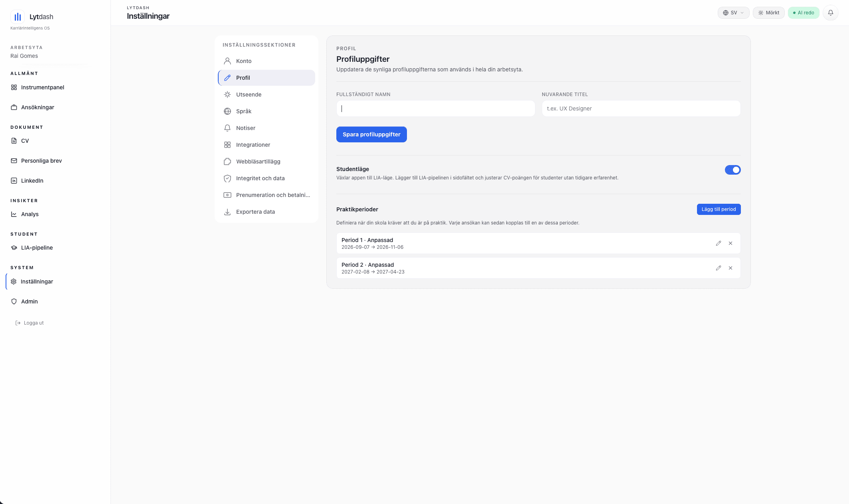Switch to Mörkt theme
849x504 pixels.
click(768, 13)
